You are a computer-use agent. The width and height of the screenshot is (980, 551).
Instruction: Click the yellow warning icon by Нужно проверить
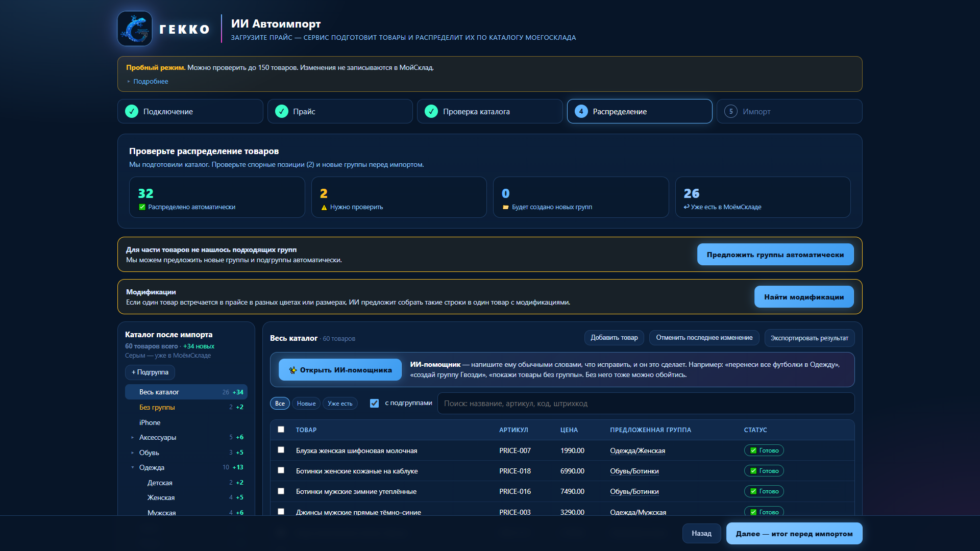point(324,207)
